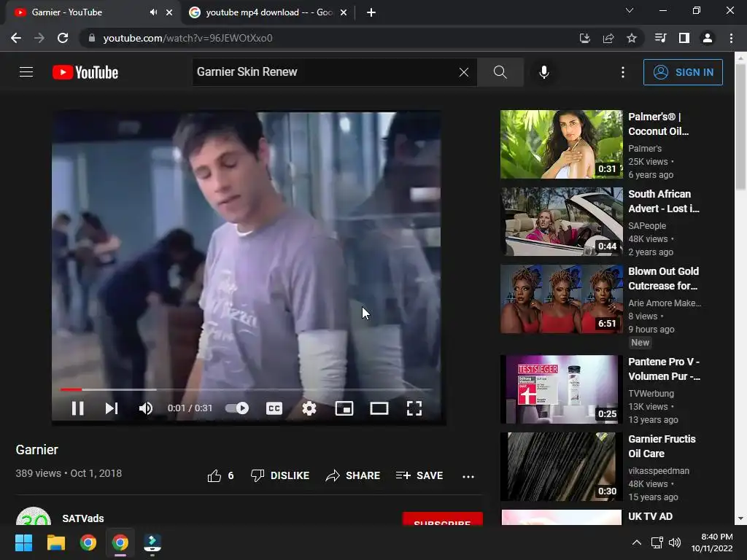Select the second Chrome taskbar icon

tap(120, 542)
